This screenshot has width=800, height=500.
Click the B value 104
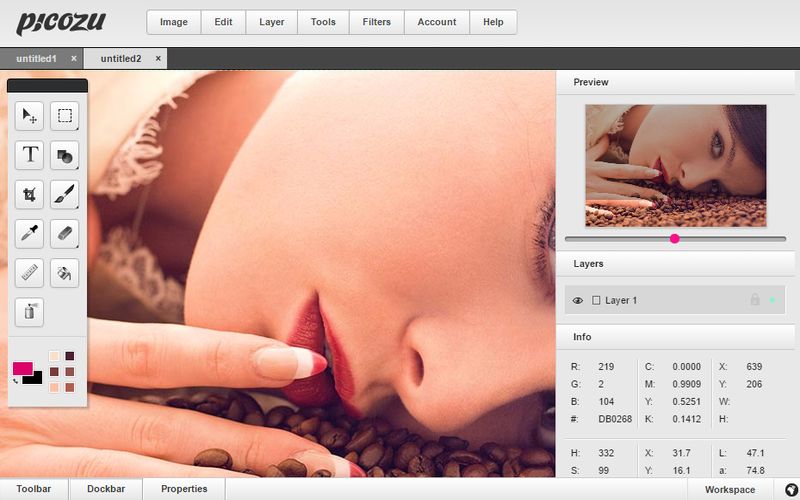(x=606, y=402)
